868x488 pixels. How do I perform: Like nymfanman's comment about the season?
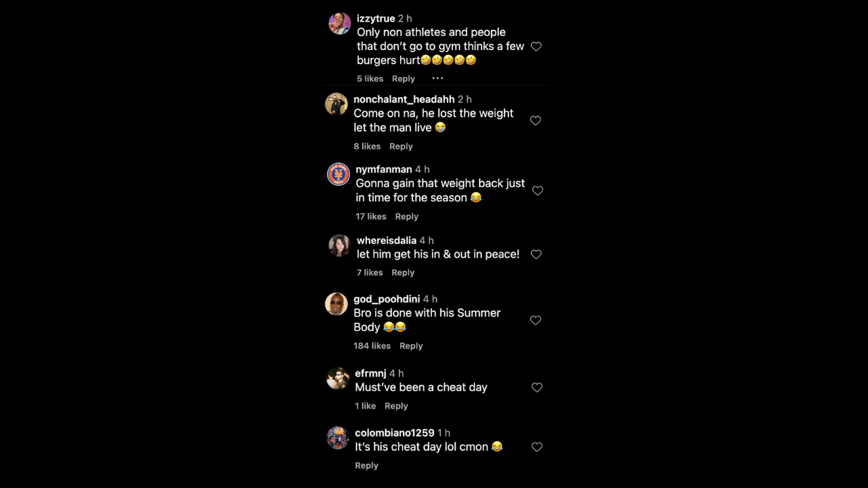[x=537, y=190]
